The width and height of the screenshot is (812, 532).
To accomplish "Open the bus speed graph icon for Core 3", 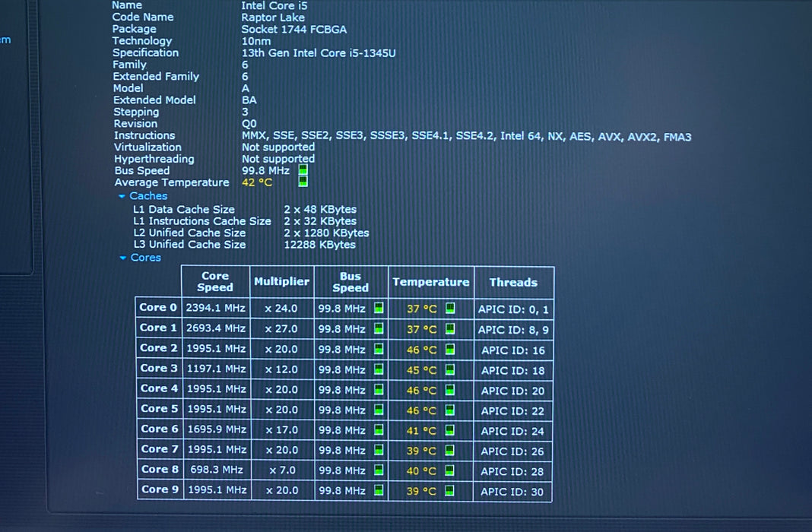I will click(x=379, y=369).
